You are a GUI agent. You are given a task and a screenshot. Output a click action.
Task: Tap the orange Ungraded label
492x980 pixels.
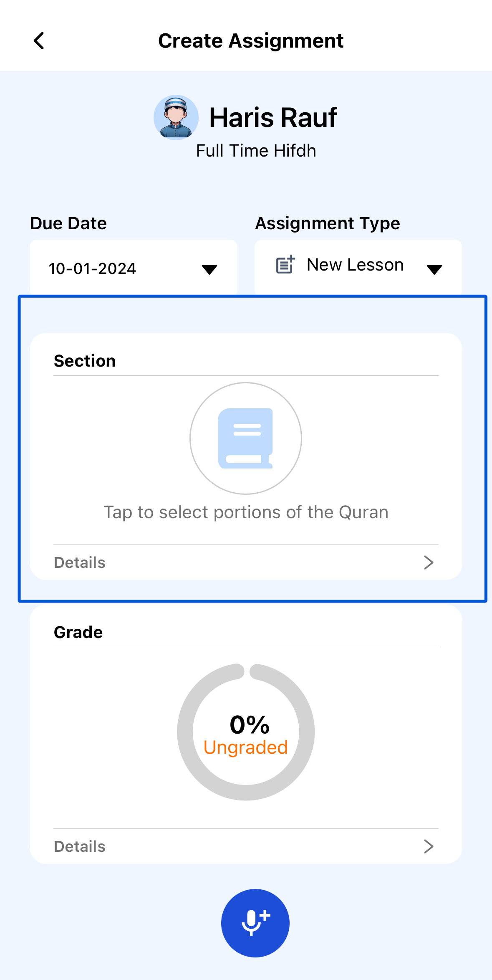246,747
